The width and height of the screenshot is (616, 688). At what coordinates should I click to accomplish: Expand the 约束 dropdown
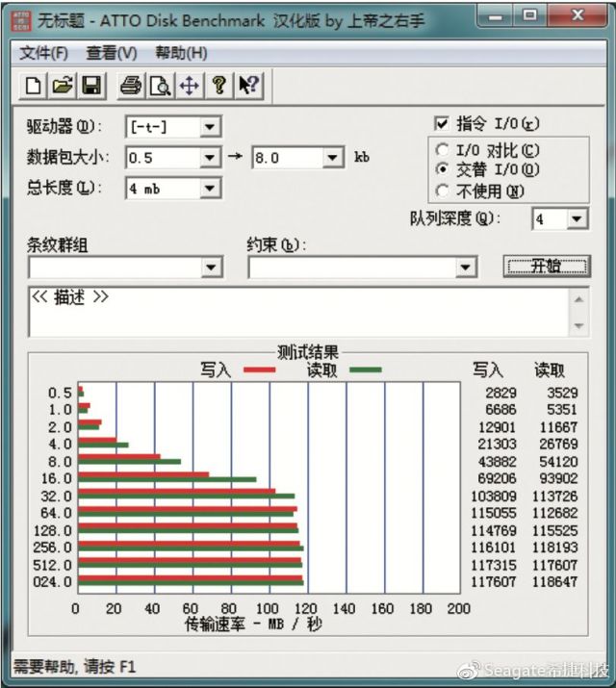point(465,268)
